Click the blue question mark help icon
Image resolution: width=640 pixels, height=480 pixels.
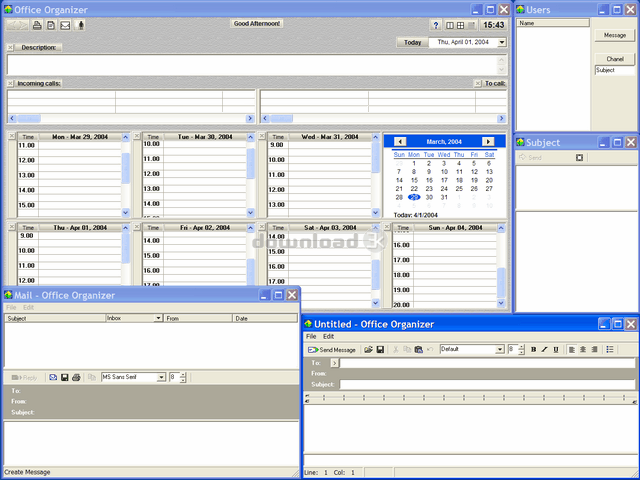point(436,25)
